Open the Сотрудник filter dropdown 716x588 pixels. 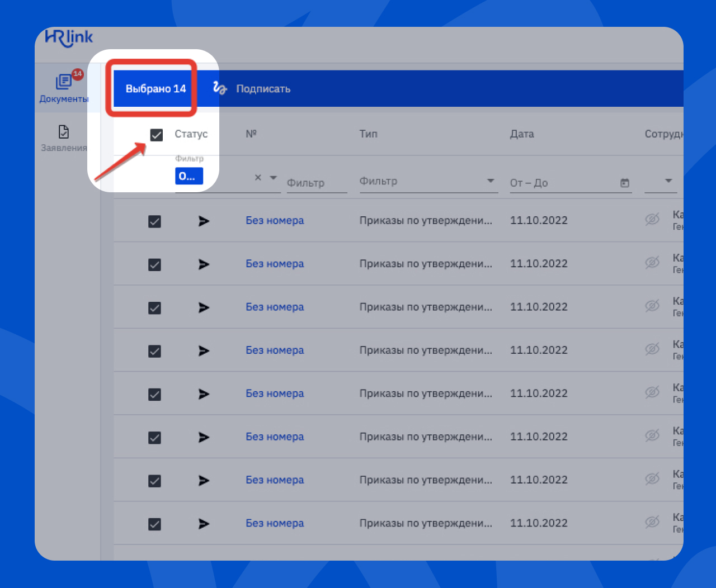coord(668,181)
